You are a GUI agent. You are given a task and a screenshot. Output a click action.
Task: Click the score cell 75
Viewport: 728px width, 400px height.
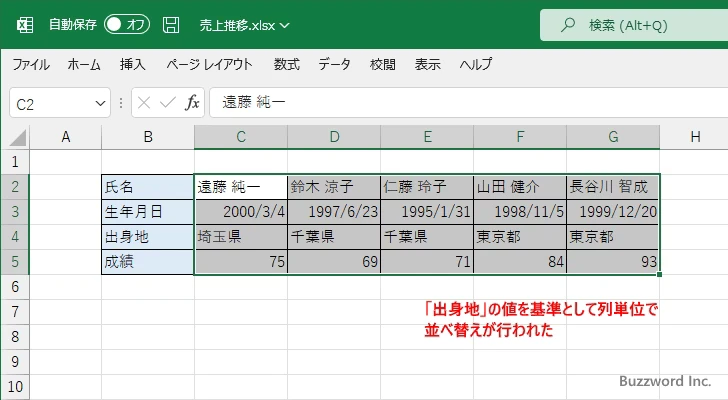(241, 262)
